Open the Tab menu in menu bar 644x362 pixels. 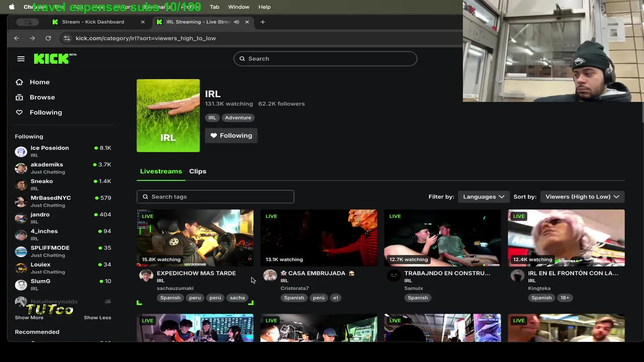coord(214,7)
